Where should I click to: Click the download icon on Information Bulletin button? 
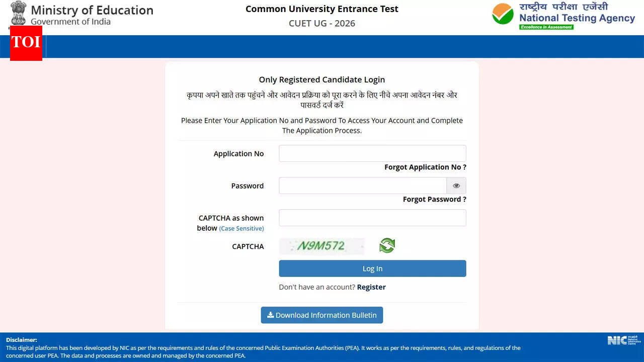tap(272, 315)
